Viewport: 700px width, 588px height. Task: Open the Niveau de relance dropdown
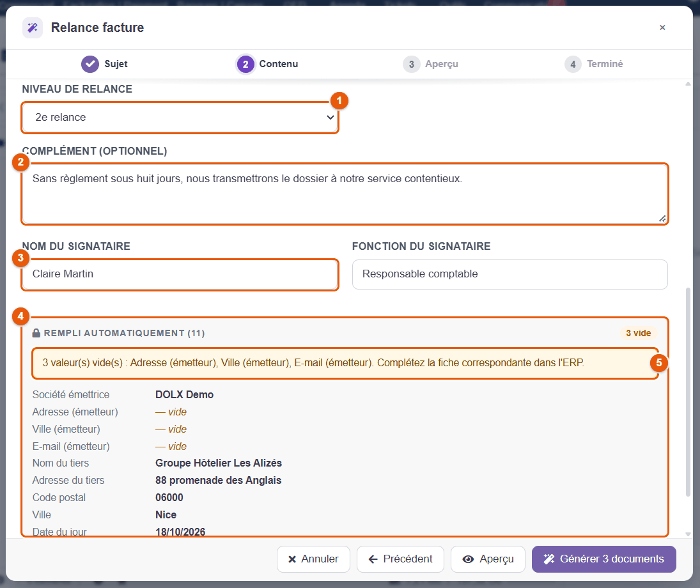pos(180,118)
